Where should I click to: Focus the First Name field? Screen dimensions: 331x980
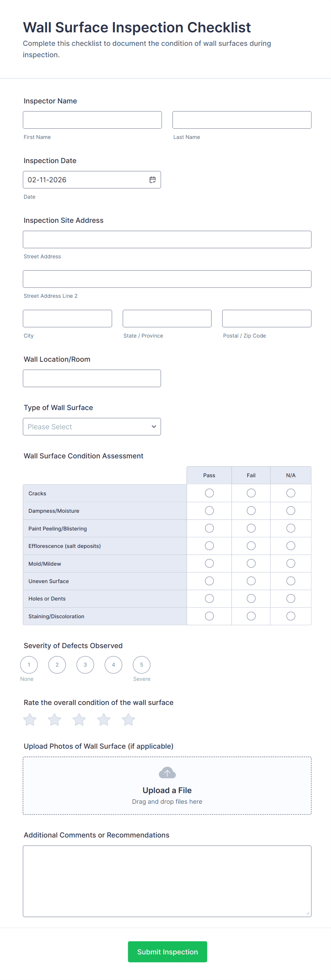(x=92, y=120)
